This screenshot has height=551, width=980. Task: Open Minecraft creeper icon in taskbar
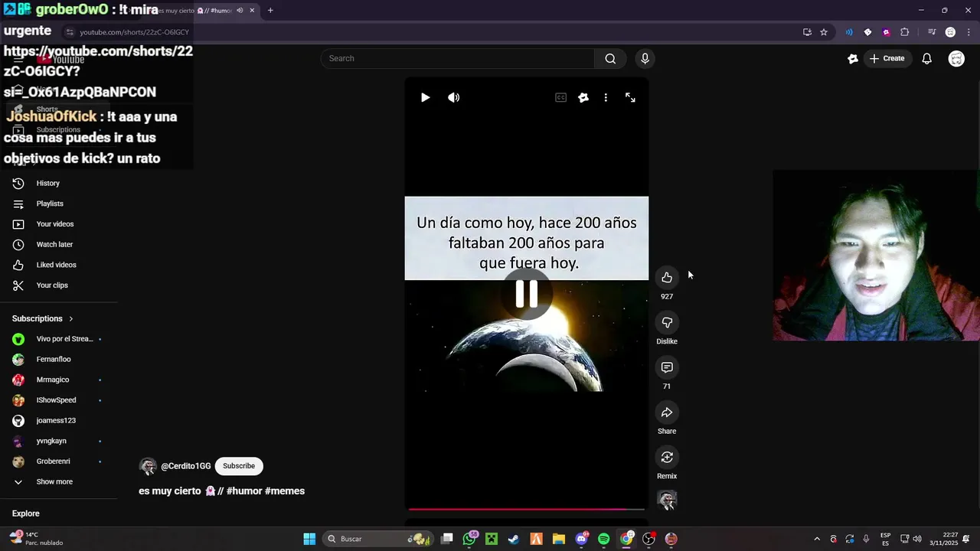[492, 539]
